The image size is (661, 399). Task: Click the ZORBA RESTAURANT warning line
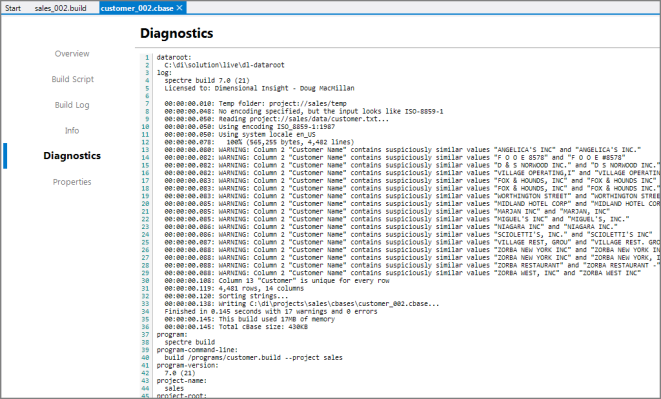tap(412, 265)
